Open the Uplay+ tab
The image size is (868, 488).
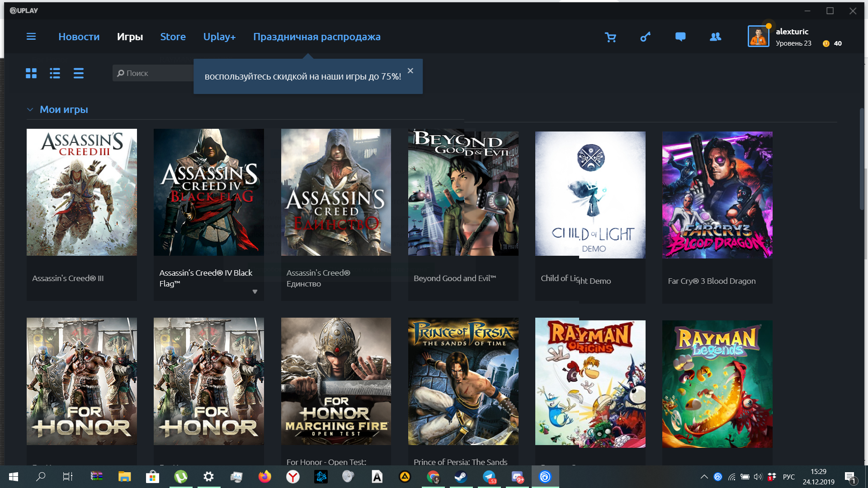point(219,37)
